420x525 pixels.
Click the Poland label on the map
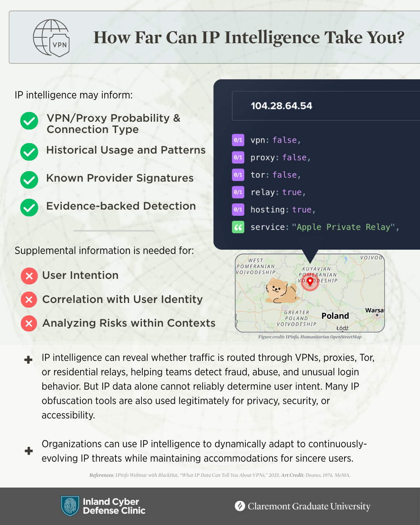pos(335,316)
